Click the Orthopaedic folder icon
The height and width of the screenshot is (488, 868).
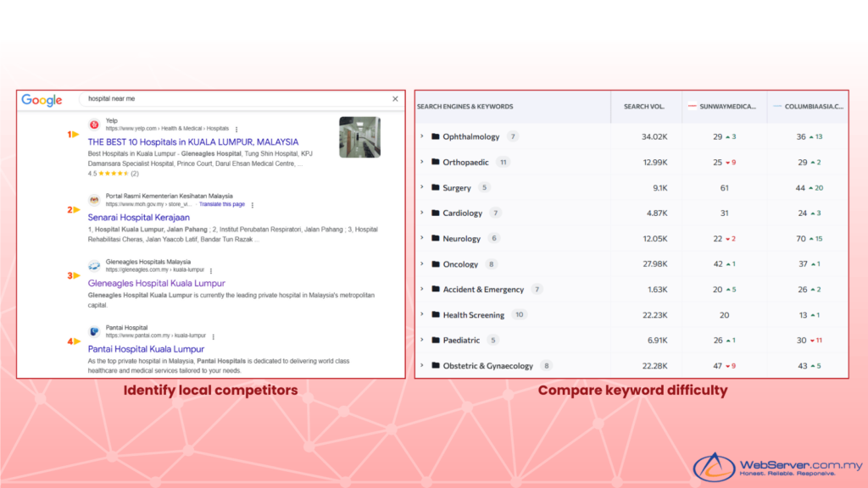(436, 162)
